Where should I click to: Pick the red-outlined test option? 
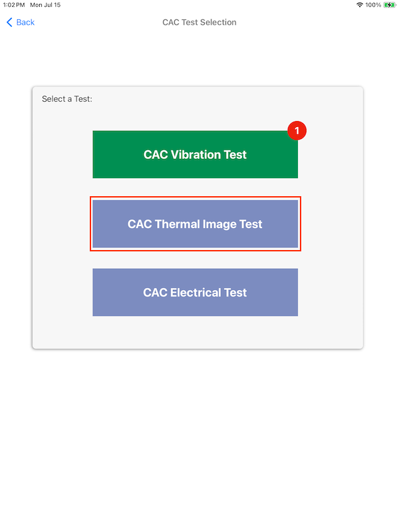[x=195, y=224]
